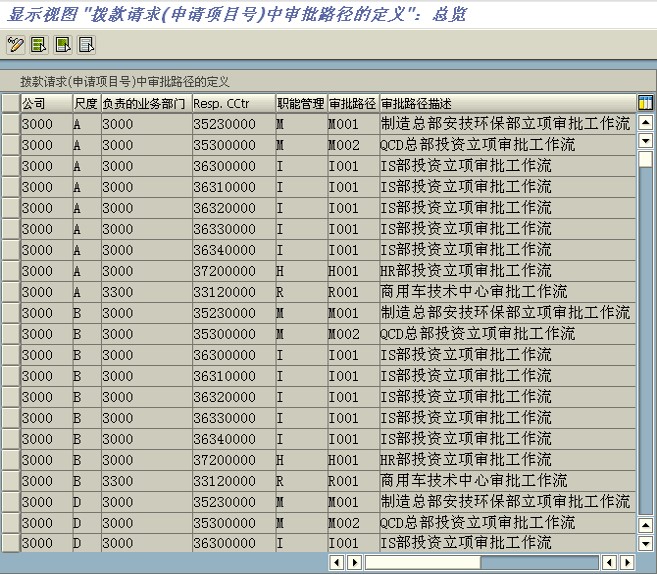The image size is (657, 574).
Task: Click the Select Block toolbar icon
Action: (62, 44)
